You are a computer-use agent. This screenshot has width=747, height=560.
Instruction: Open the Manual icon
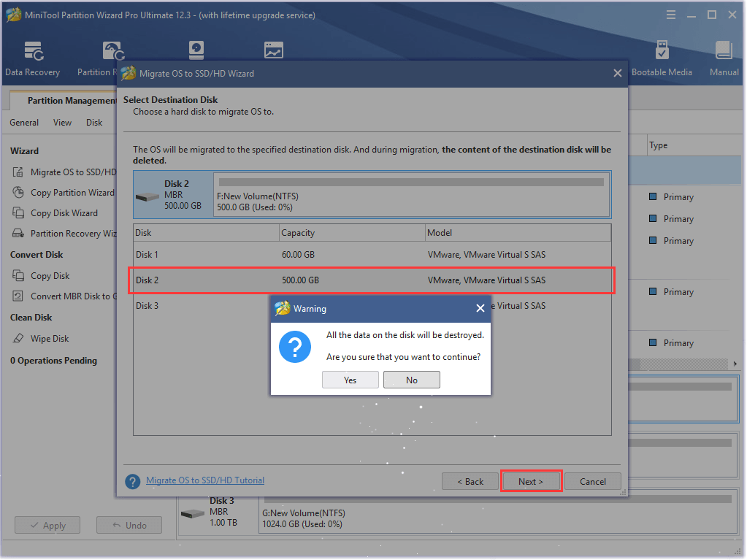(x=724, y=50)
